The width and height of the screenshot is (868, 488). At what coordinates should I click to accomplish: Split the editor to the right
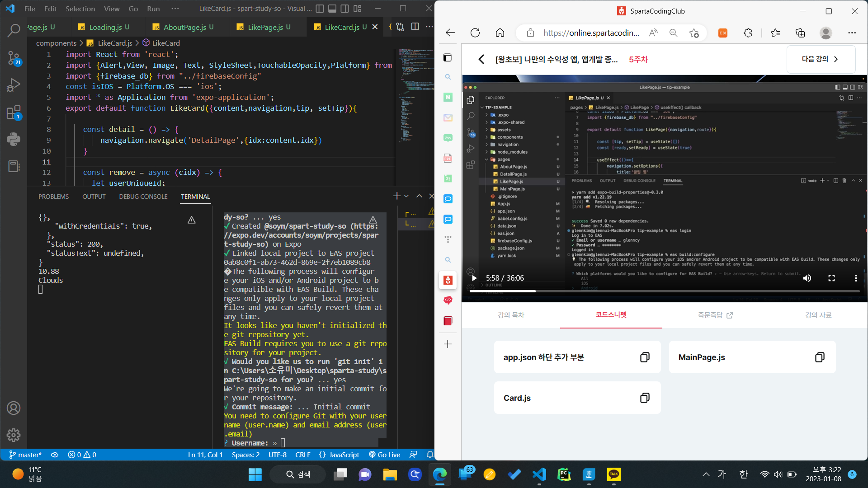click(x=415, y=27)
